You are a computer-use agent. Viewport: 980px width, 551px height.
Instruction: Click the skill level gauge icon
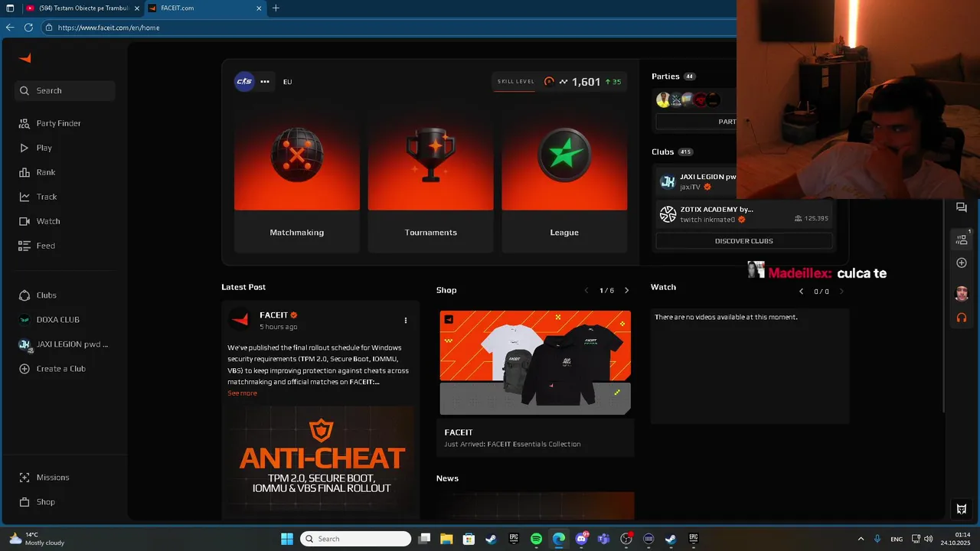[x=549, y=81]
